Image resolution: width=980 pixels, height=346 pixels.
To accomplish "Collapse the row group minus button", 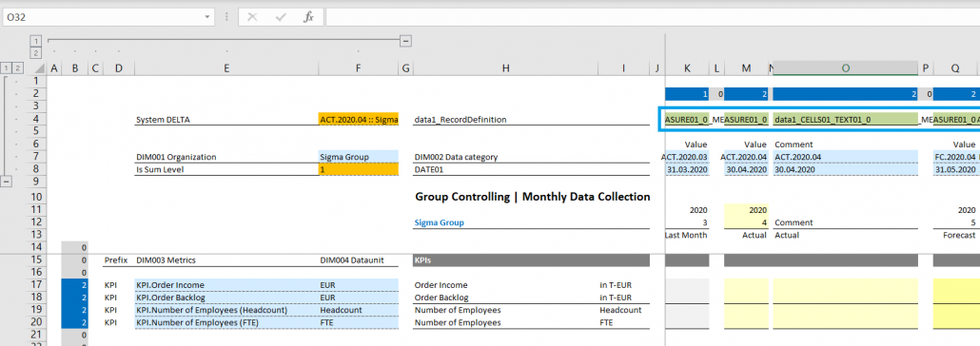I will (8, 182).
